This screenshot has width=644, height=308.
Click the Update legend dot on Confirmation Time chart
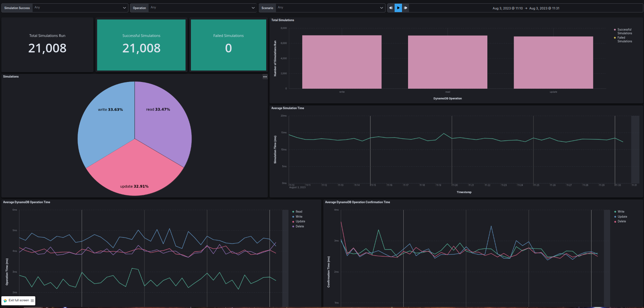616,216
